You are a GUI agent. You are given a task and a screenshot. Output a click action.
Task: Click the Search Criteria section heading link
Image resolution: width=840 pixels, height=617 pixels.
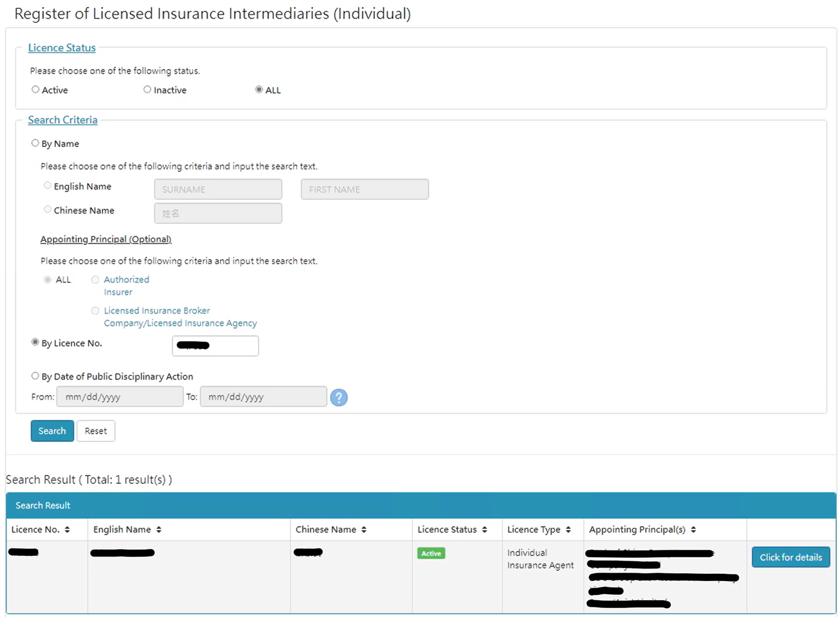click(62, 120)
